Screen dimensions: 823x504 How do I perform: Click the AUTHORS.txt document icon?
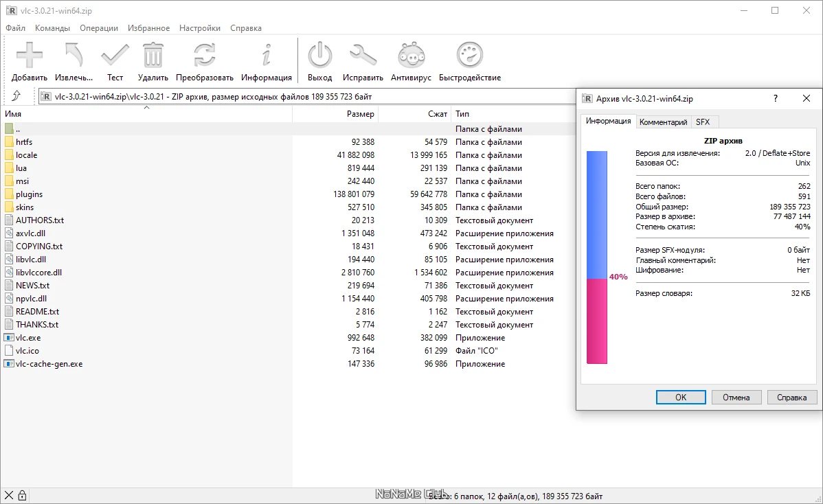point(9,220)
